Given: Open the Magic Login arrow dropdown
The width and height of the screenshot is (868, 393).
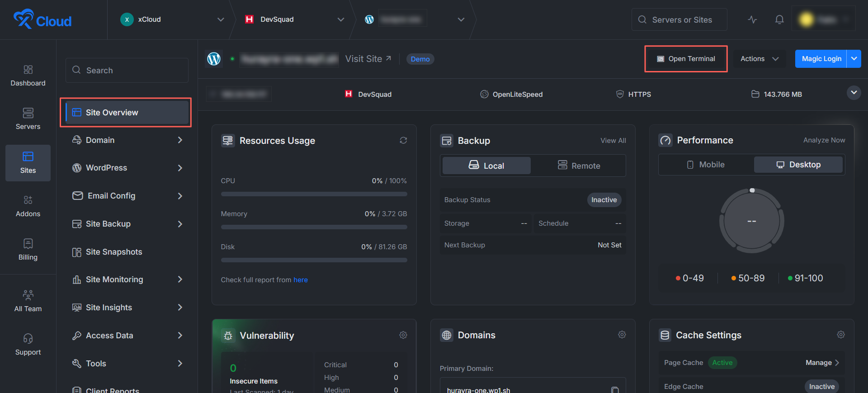Looking at the screenshot, I should (854, 59).
